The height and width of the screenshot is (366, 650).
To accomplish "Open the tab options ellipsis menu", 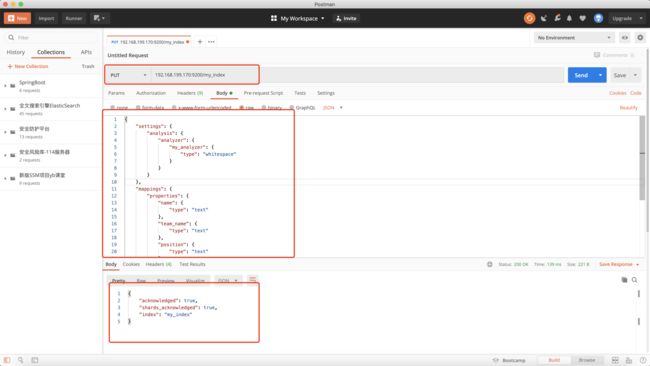I will 211,42.
